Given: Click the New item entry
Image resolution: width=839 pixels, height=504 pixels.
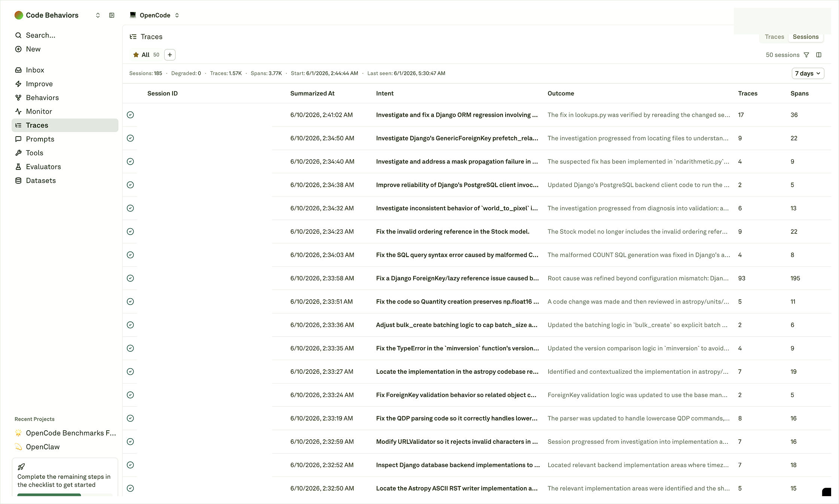Looking at the screenshot, I should (x=65, y=49).
